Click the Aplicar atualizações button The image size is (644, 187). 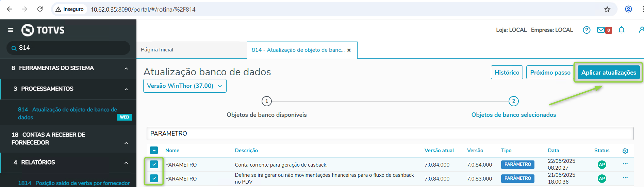click(x=608, y=73)
